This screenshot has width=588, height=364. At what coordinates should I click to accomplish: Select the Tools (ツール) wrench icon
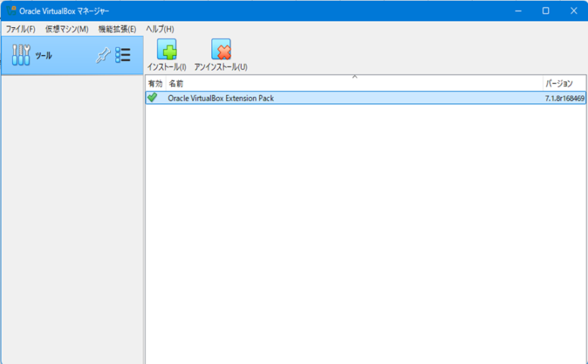[21, 55]
